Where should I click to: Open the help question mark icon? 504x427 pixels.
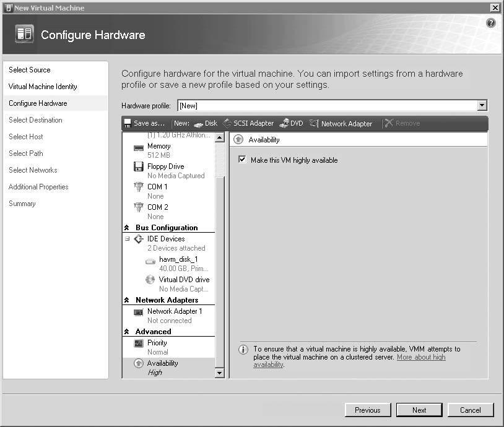[490, 23]
